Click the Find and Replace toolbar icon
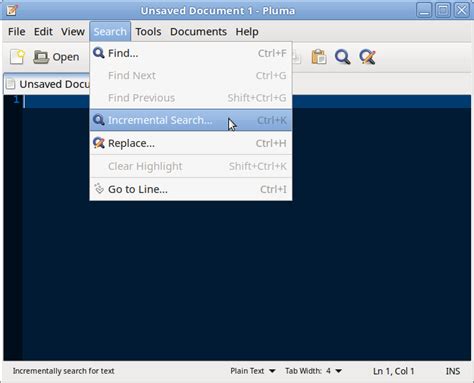This screenshot has height=383, width=474. tap(367, 57)
